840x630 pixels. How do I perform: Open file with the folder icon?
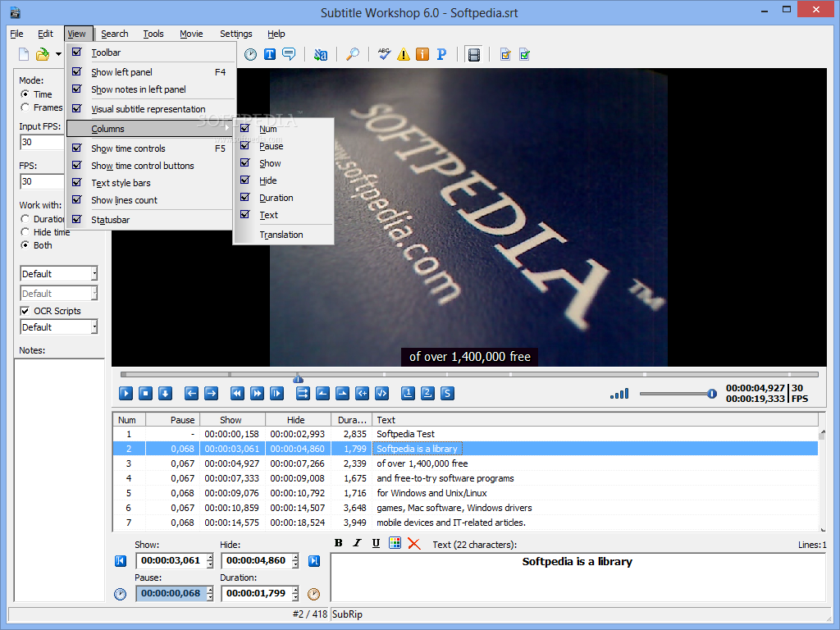43,54
